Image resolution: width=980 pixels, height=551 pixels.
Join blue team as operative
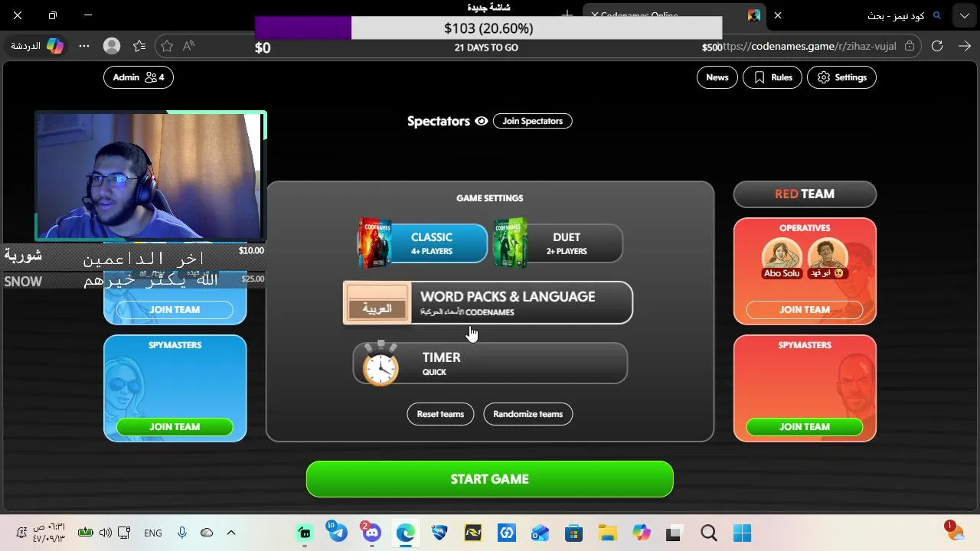[175, 310]
